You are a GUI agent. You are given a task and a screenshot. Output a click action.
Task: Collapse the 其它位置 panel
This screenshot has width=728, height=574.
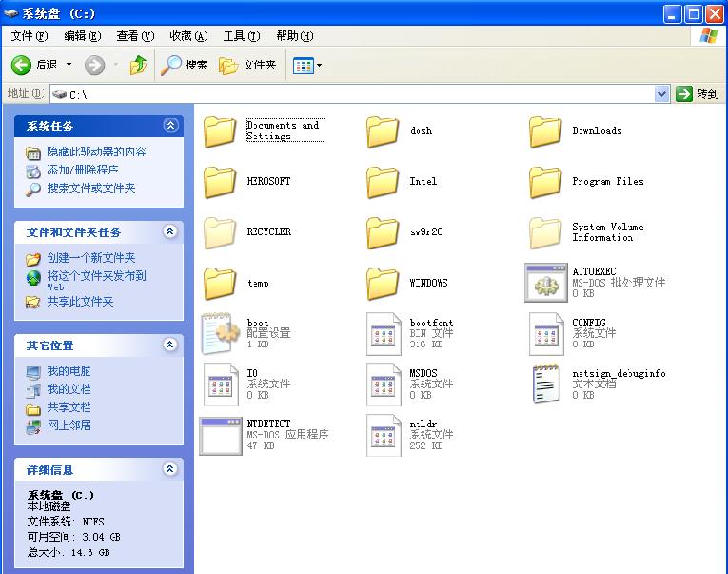pyautogui.click(x=170, y=345)
